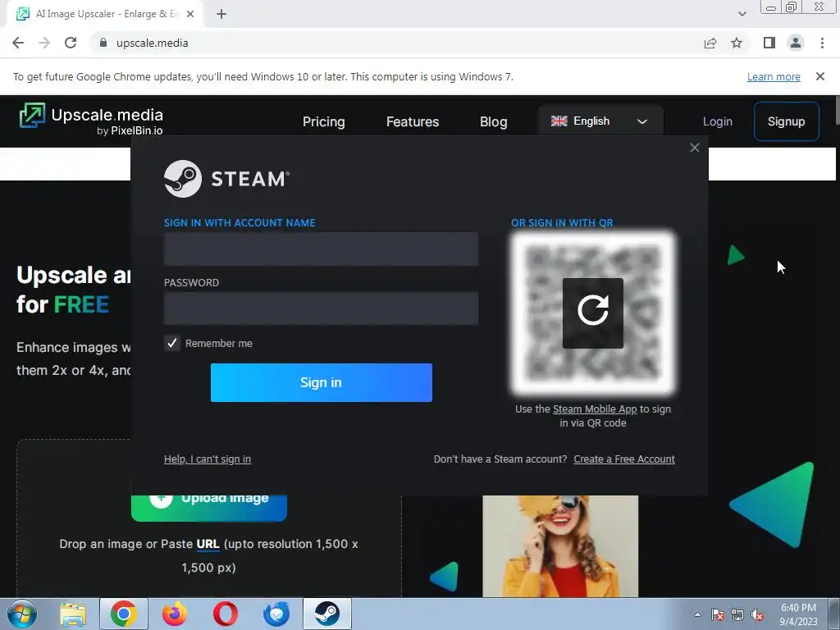Screen dimensions: 840x630
Task: Open the taskbar clock 6:40 PM
Action: 798,614
